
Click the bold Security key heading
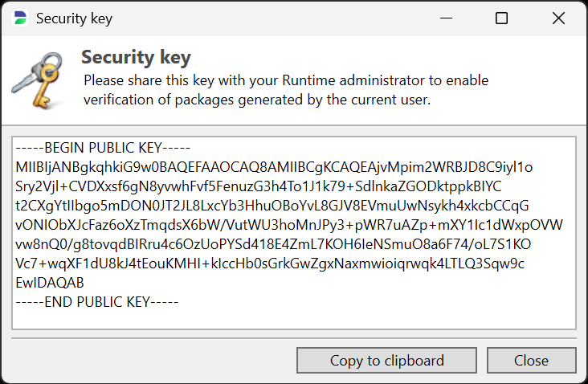click(136, 57)
